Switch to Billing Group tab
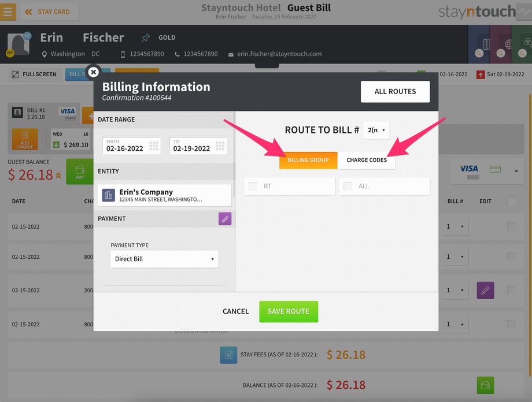The image size is (532, 402). pos(308,160)
